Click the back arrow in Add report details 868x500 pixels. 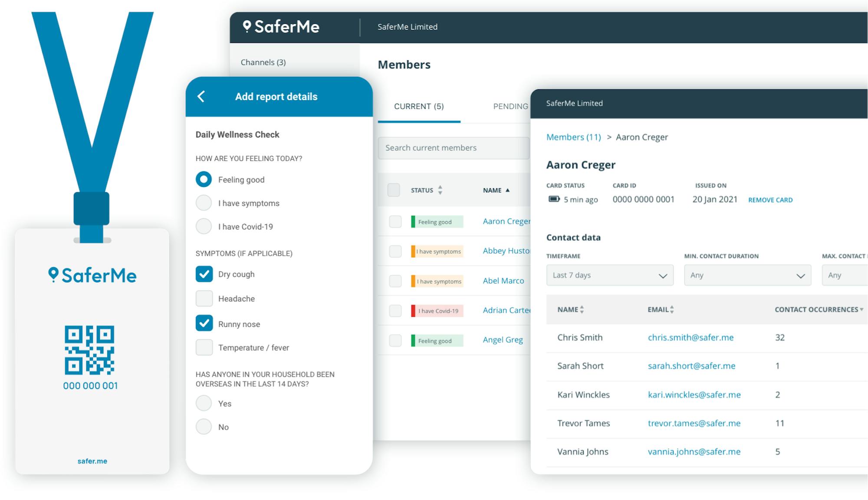[x=201, y=96]
